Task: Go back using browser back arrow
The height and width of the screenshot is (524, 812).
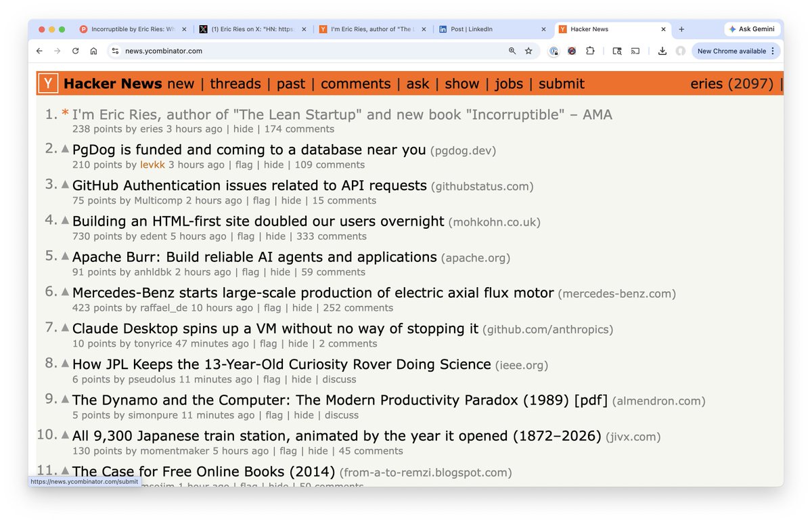Action: point(39,51)
